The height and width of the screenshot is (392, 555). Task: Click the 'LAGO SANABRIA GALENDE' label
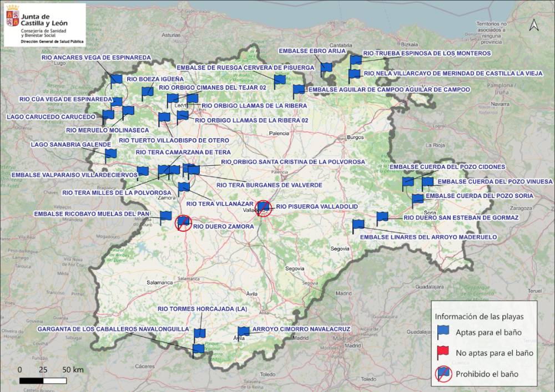(71, 145)
